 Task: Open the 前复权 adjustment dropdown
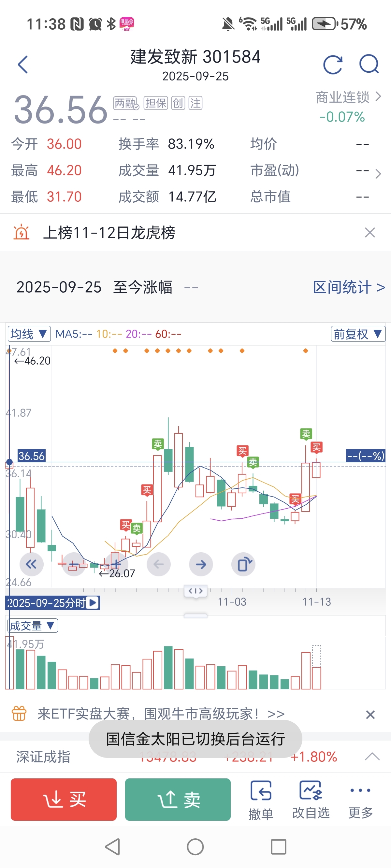pyautogui.click(x=358, y=334)
